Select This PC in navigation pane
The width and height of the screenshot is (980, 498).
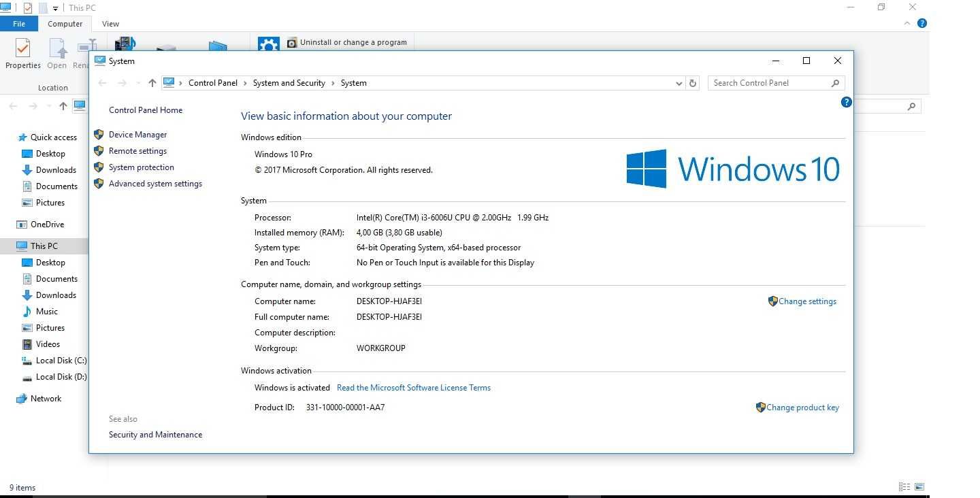44,246
